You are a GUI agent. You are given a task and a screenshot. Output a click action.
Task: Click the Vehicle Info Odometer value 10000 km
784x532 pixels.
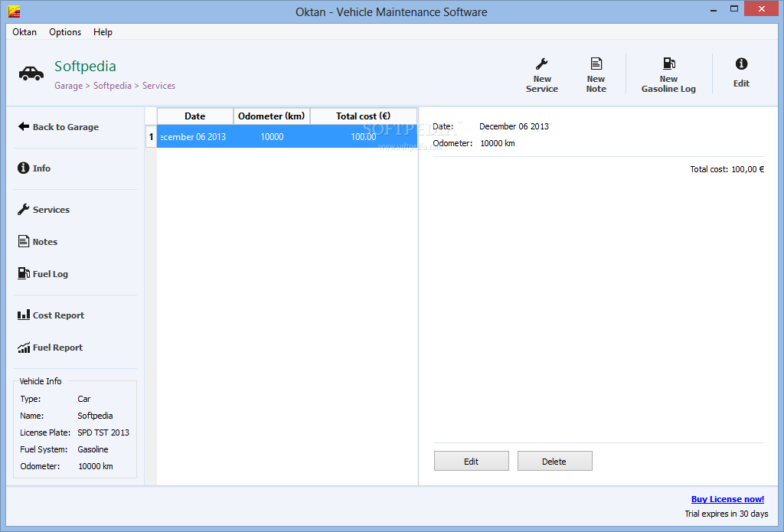click(96, 466)
